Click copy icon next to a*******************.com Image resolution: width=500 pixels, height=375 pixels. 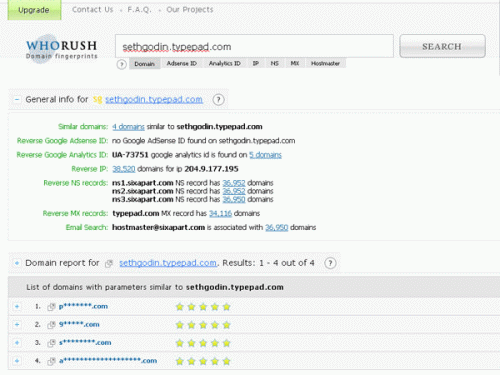51,361
